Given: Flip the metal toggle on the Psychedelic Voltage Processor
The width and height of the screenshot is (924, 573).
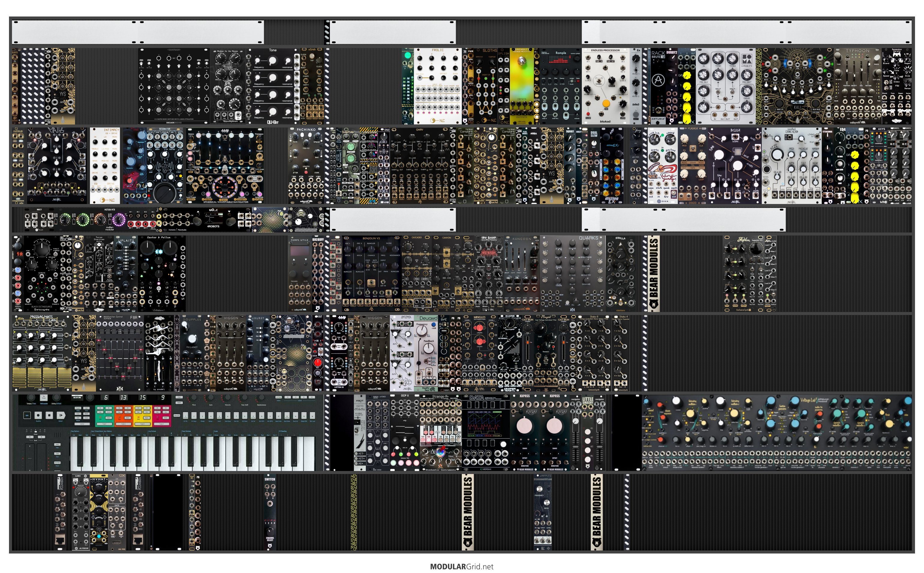Looking at the screenshot, I should (x=522, y=61).
